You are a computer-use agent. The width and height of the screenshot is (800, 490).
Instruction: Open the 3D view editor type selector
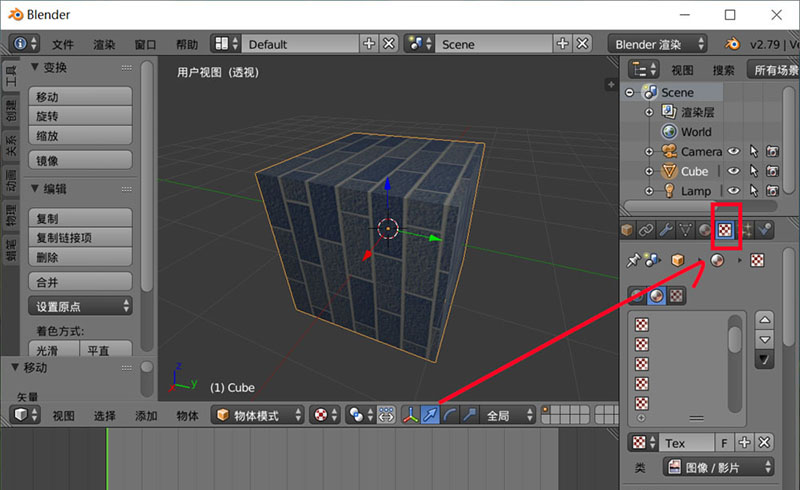tap(25, 415)
